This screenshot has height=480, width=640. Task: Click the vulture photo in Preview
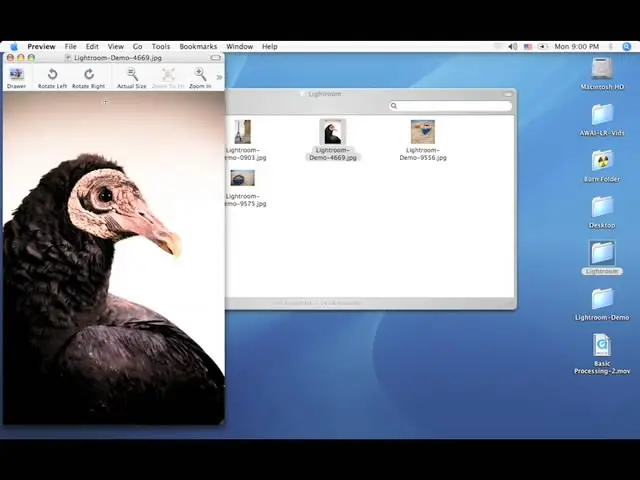(114, 258)
